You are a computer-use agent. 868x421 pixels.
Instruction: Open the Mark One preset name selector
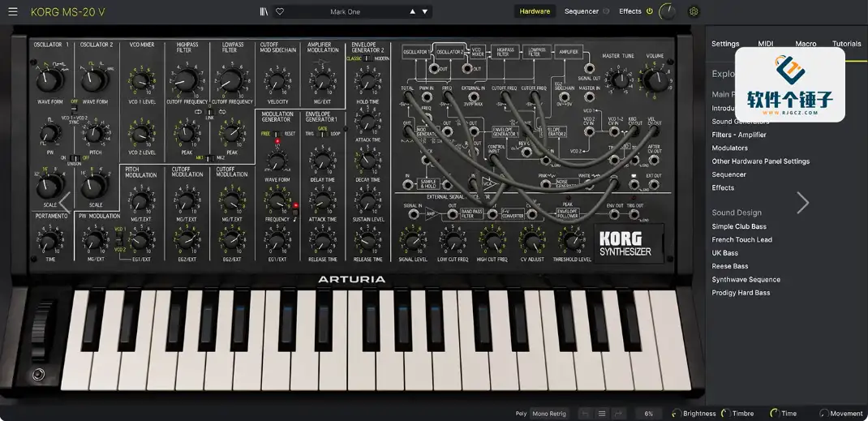(345, 11)
